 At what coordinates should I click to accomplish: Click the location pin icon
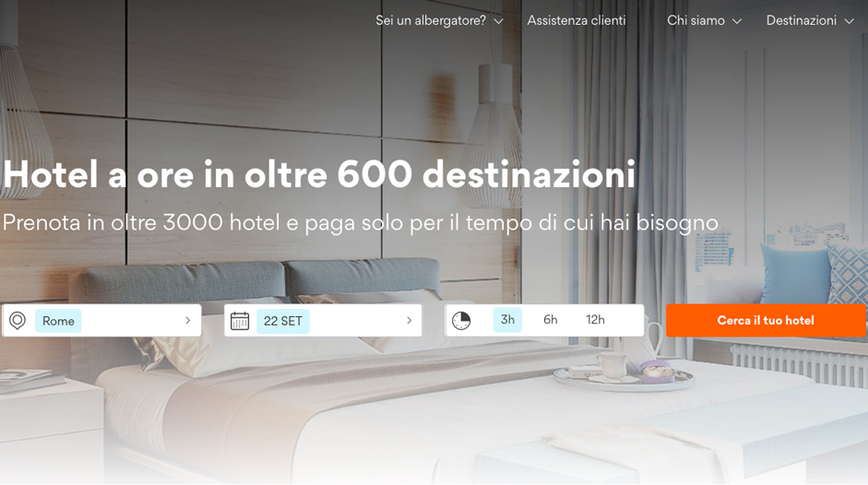coord(18,321)
